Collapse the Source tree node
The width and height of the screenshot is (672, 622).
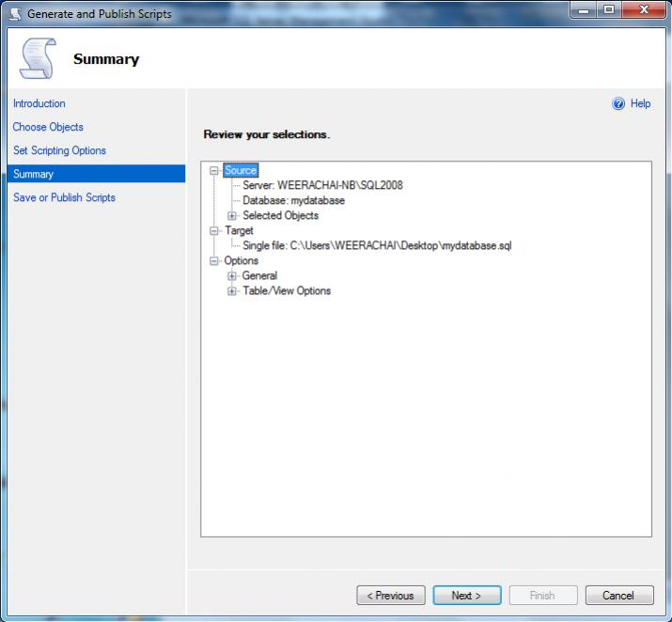click(214, 170)
